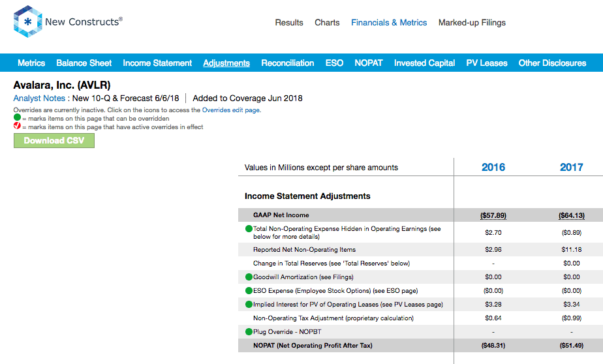
Task: Open Marked-up Filings tab
Action: (472, 23)
